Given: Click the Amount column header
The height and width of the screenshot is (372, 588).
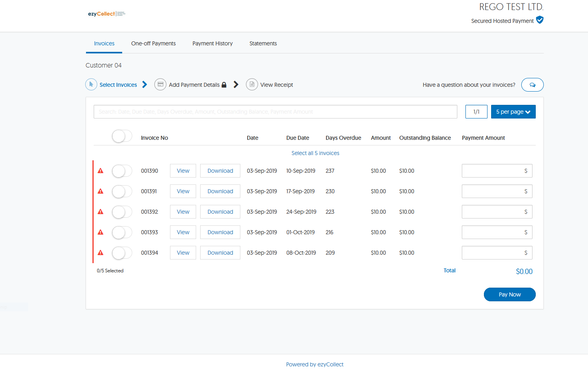Looking at the screenshot, I should (381, 138).
